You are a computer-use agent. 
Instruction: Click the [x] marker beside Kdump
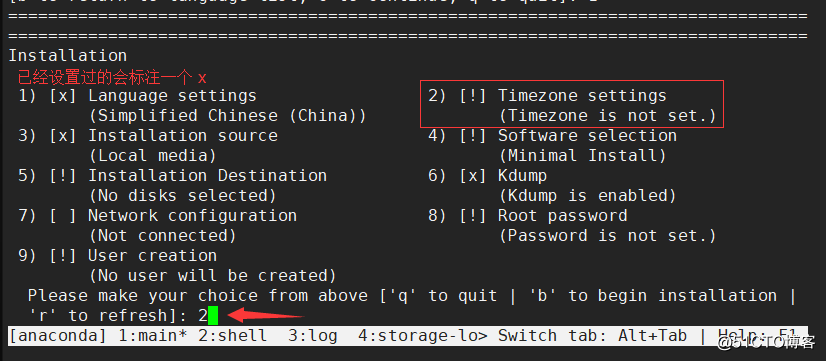[x=473, y=175]
